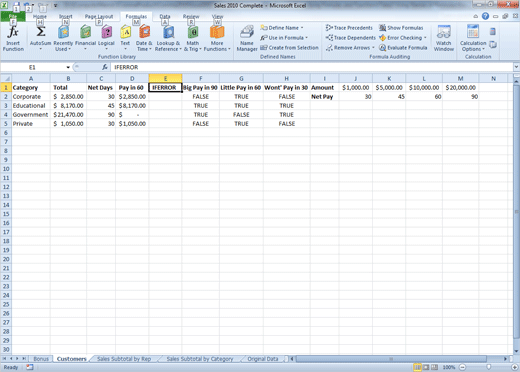This screenshot has height=372, width=520.
Task: Click Create from Selection
Action: (289, 48)
